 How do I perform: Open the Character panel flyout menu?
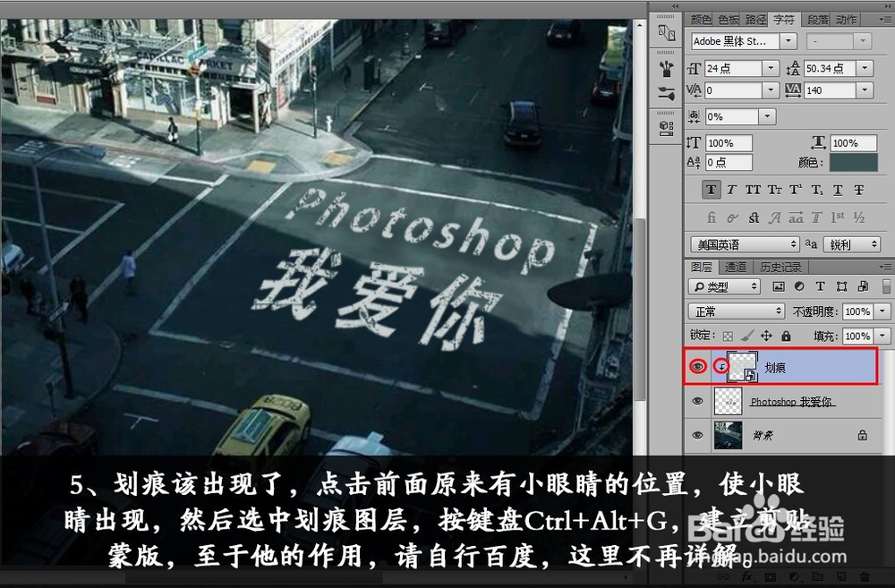(x=885, y=20)
